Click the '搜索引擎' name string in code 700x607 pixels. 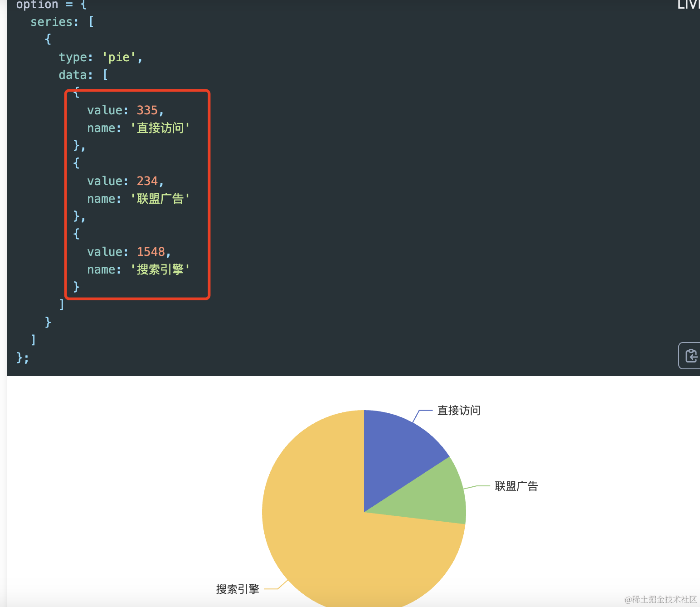click(x=160, y=269)
